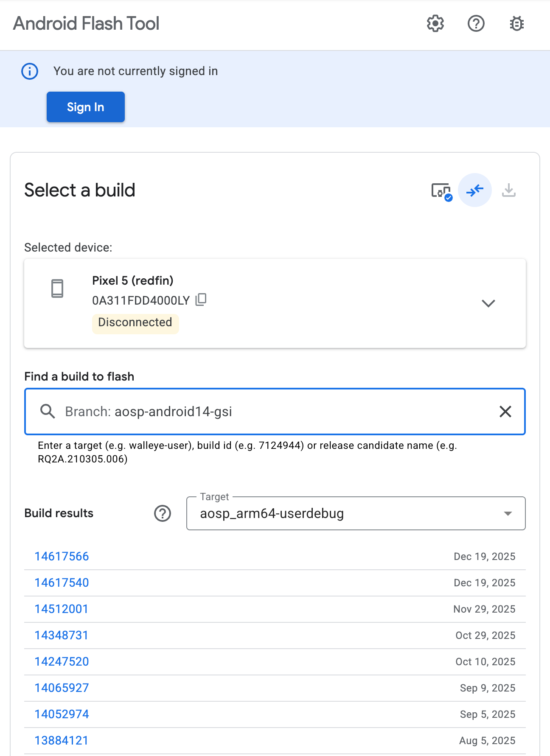Screen dimensions: 550x756
Task: Click the info icon in sign-in banner
Action: pos(30,71)
